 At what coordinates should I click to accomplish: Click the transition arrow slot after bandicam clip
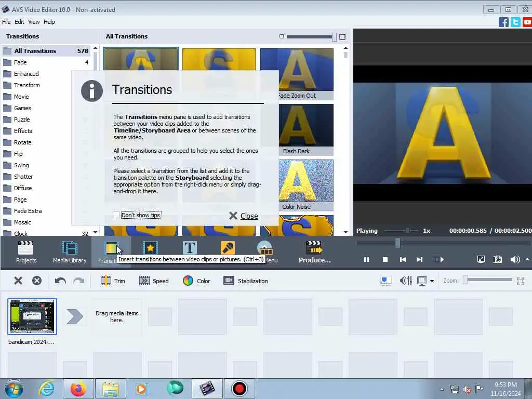(75, 316)
